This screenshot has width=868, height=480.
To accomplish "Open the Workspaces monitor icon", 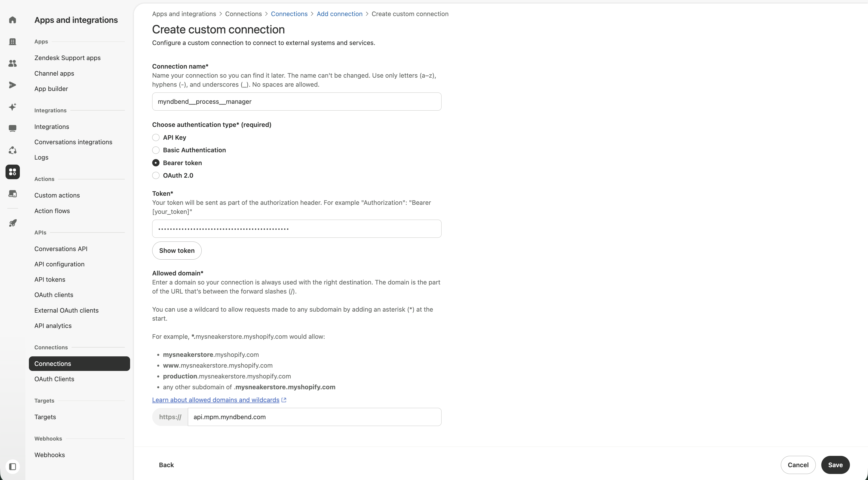I will 13,128.
